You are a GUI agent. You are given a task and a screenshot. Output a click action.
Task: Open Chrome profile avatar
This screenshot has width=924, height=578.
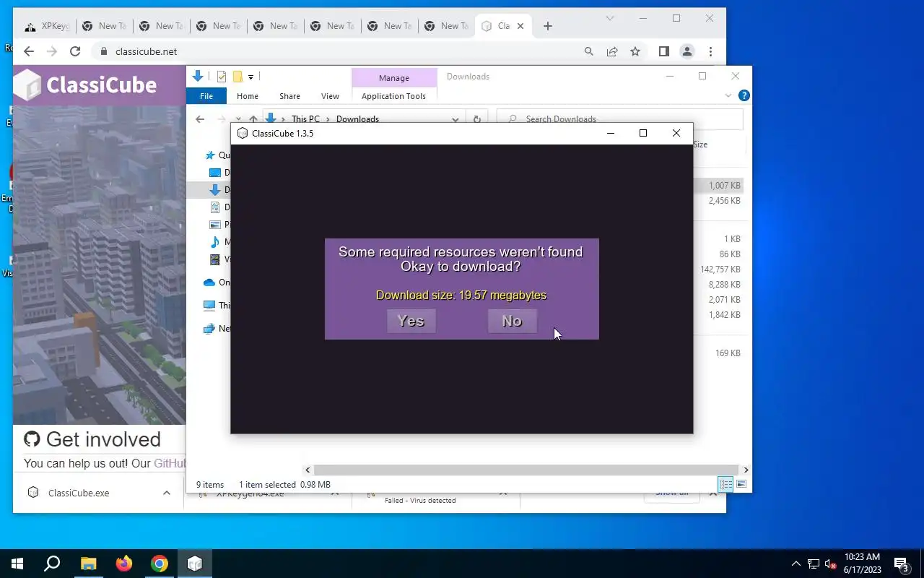[x=687, y=51]
